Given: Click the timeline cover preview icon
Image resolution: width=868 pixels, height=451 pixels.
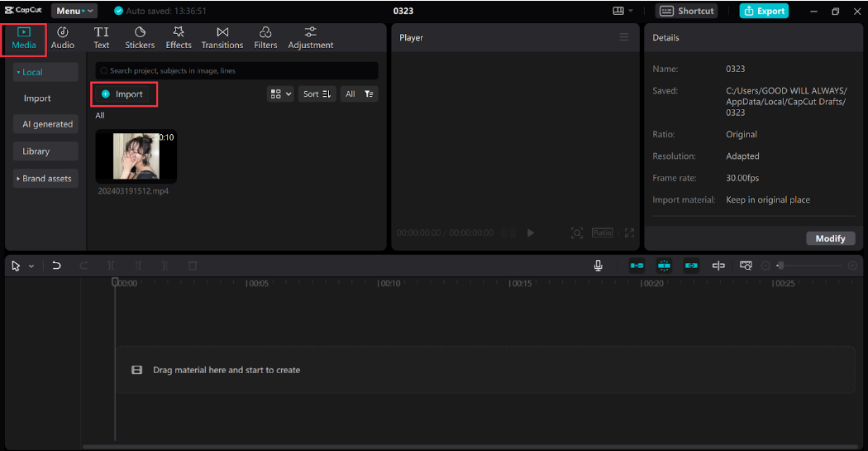Looking at the screenshot, I should point(746,266).
